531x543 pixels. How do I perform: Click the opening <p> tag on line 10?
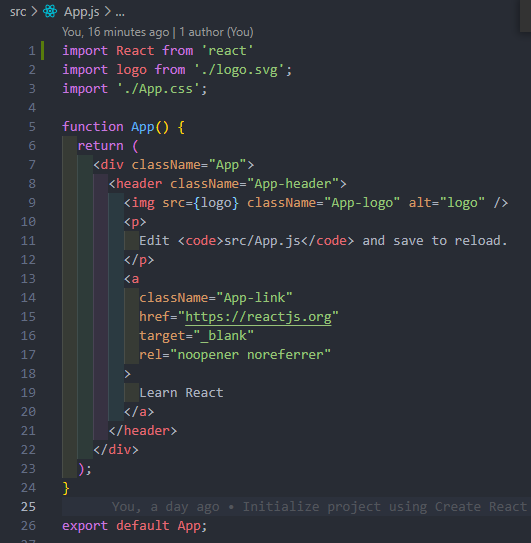click(x=135, y=222)
